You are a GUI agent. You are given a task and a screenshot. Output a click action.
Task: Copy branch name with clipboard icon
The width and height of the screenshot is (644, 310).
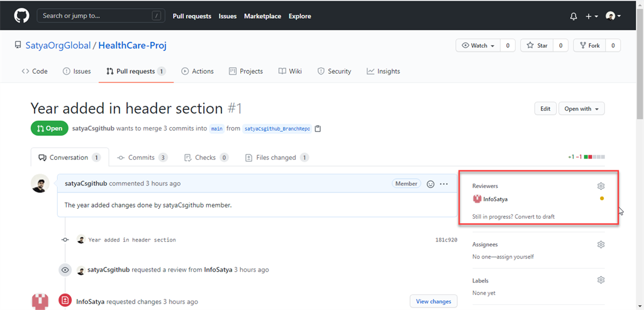pyautogui.click(x=318, y=129)
